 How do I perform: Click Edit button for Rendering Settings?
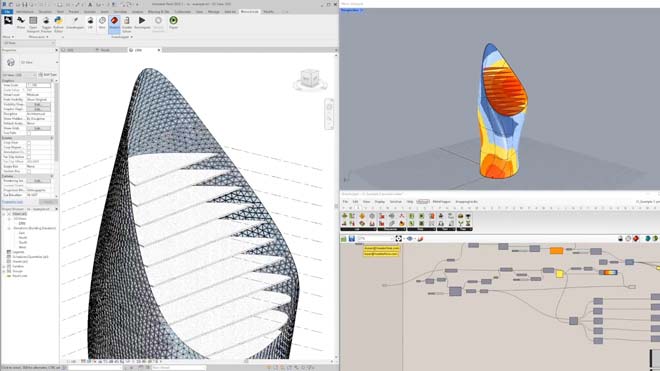click(x=38, y=181)
